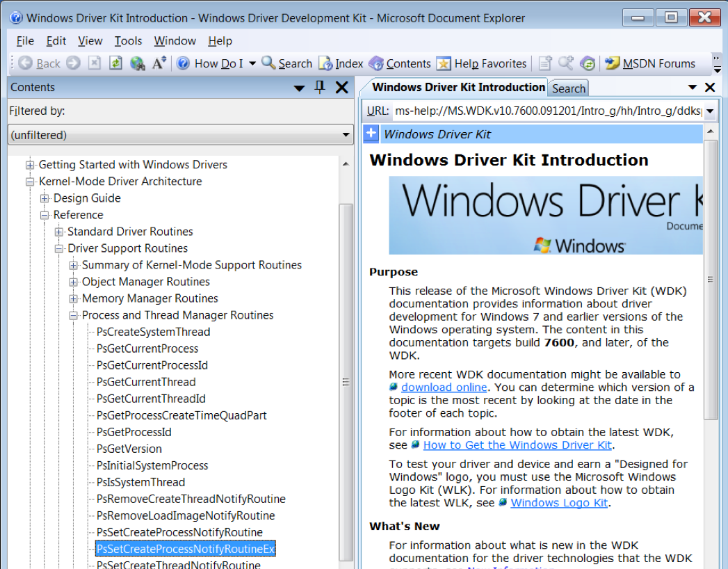Select PsGetVersion topic
The width and height of the screenshot is (728, 569).
click(129, 449)
